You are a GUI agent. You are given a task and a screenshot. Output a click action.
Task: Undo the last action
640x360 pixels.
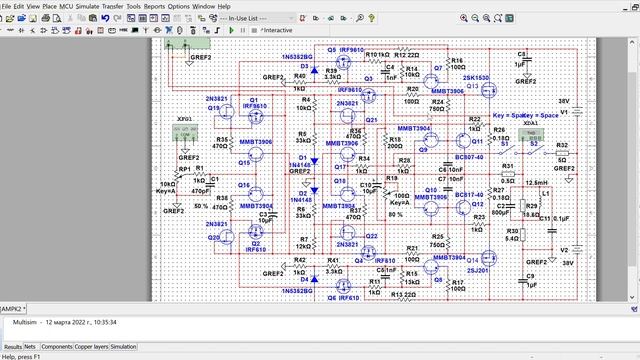(x=105, y=18)
